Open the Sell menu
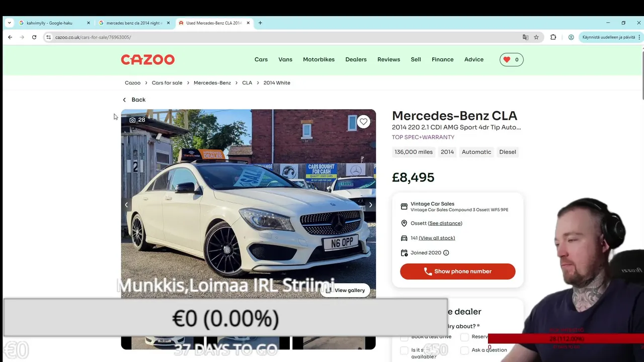 416,59
